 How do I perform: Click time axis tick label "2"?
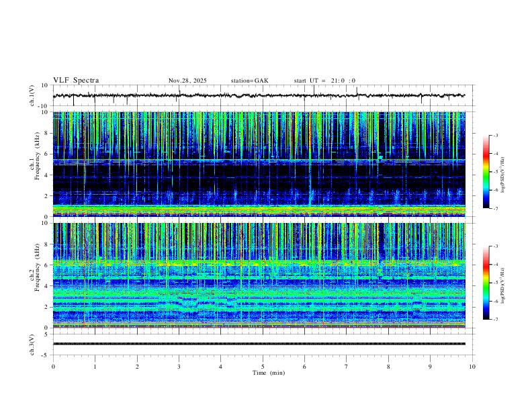[137, 367]
